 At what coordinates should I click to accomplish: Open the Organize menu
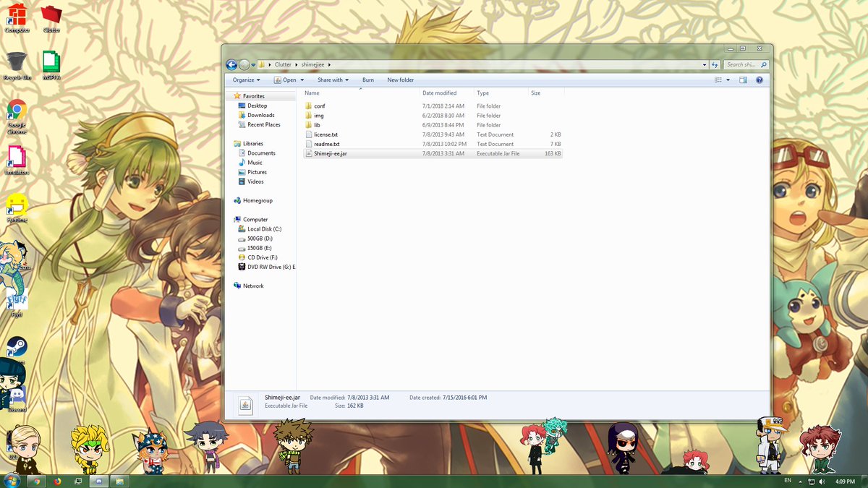(247, 80)
